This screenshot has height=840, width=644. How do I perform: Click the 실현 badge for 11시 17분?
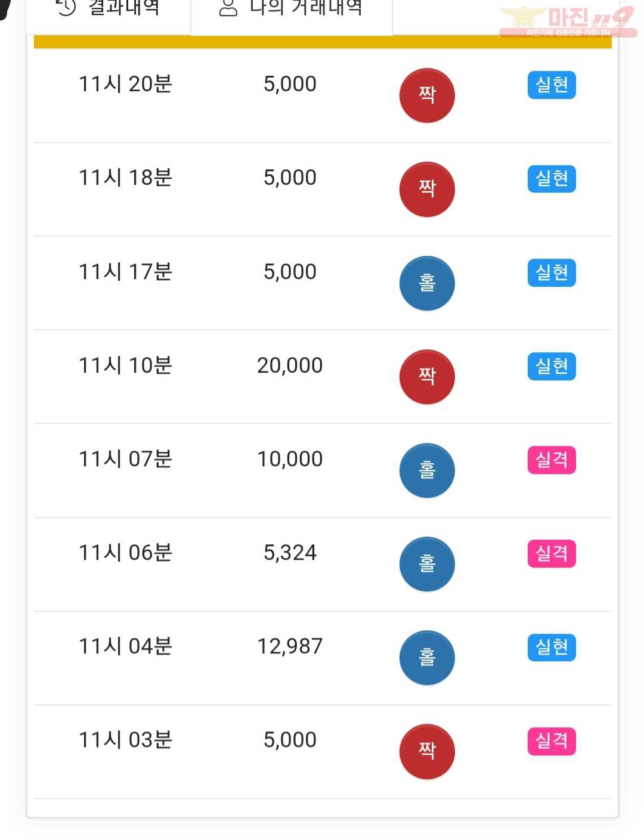coord(552,272)
